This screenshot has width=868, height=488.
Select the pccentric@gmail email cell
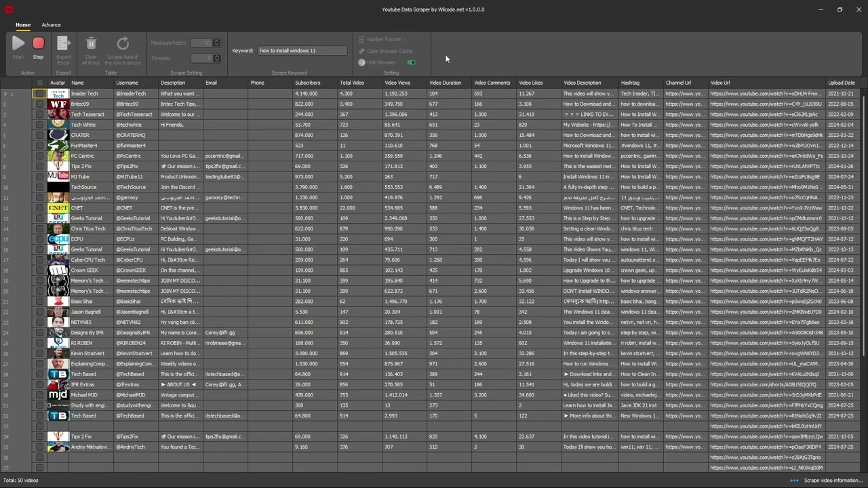point(226,156)
